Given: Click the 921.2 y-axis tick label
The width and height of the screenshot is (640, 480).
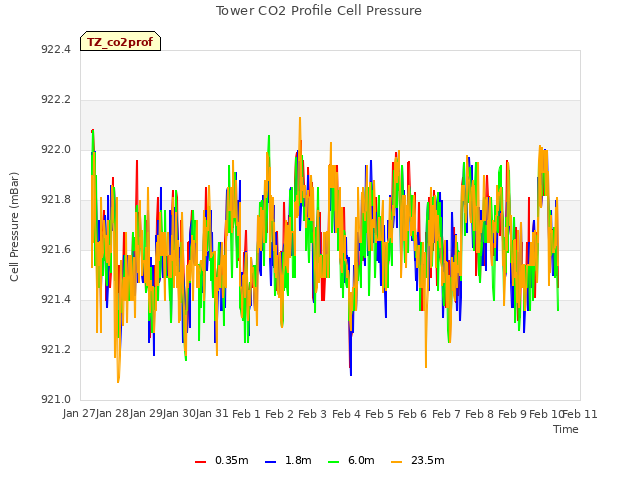Looking at the screenshot, I should point(56,349).
